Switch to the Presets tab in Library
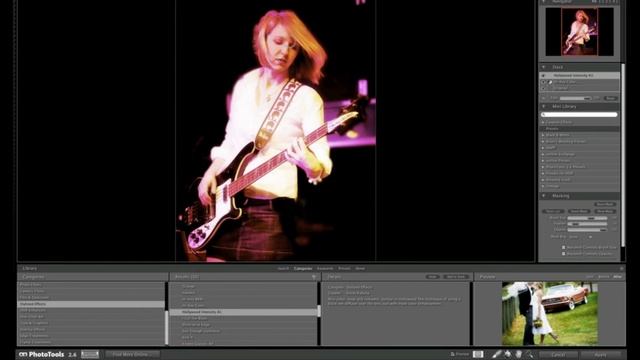640x360 pixels. [x=344, y=269]
